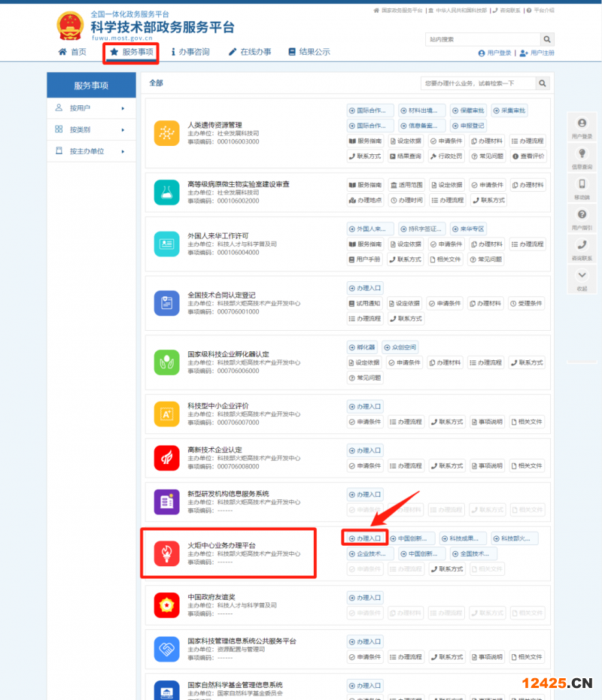The width and height of the screenshot is (602, 700).
Task: Expand the 按用户 filter category
Action: (90, 108)
